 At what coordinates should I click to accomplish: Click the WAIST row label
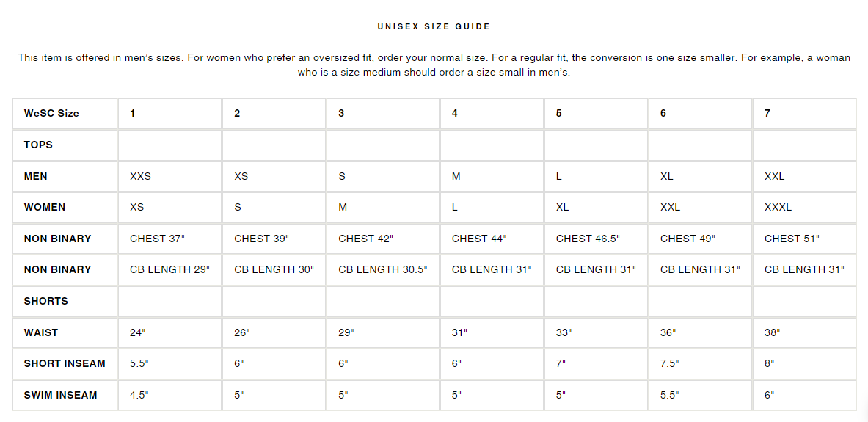pyautogui.click(x=41, y=333)
